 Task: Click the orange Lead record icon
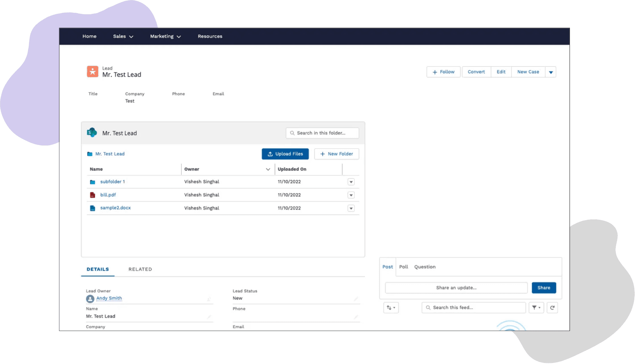point(92,71)
